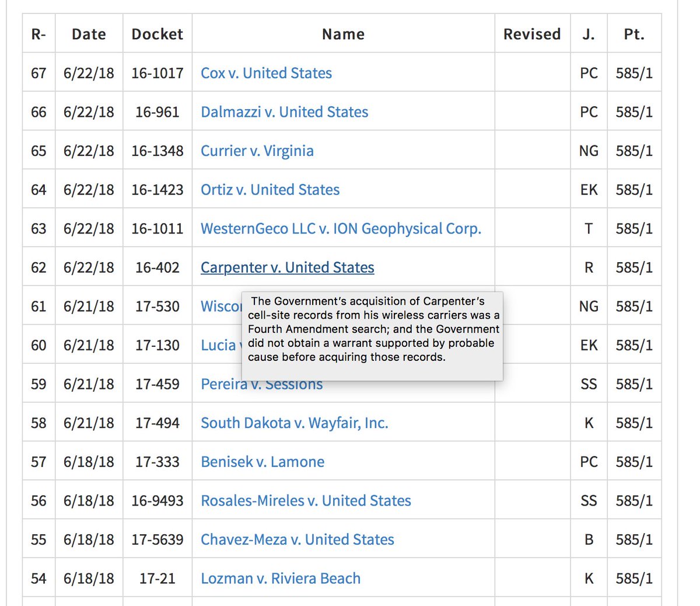The image size is (700, 606).
Task: Open Pereira v. Sessions opinion
Action: tap(261, 384)
